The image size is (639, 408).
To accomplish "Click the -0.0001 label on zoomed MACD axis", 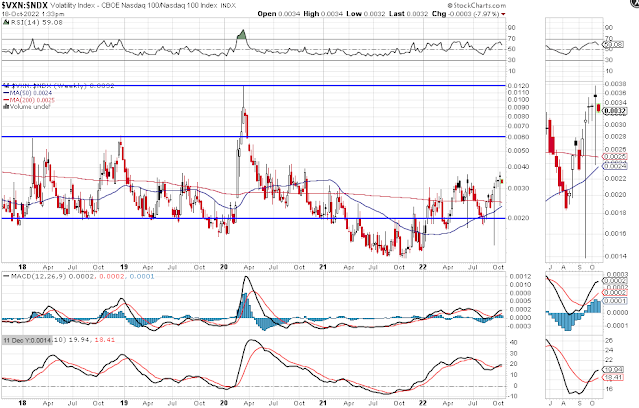I will point(615,326).
